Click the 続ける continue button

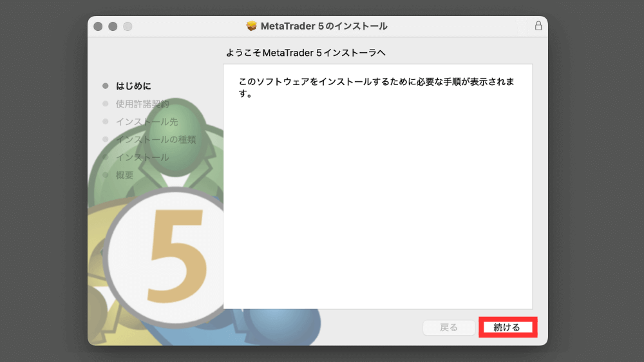click(507, 327)
